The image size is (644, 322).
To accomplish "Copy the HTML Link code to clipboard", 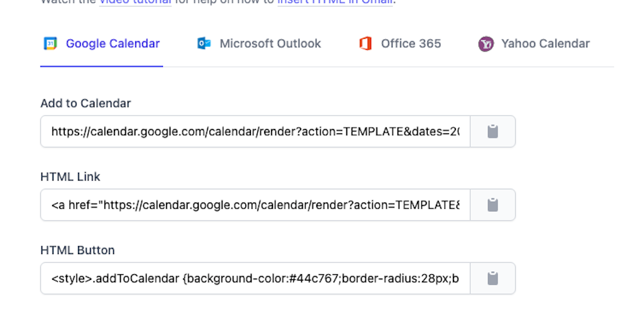I will pyautogui.click(x=492, y=205).
